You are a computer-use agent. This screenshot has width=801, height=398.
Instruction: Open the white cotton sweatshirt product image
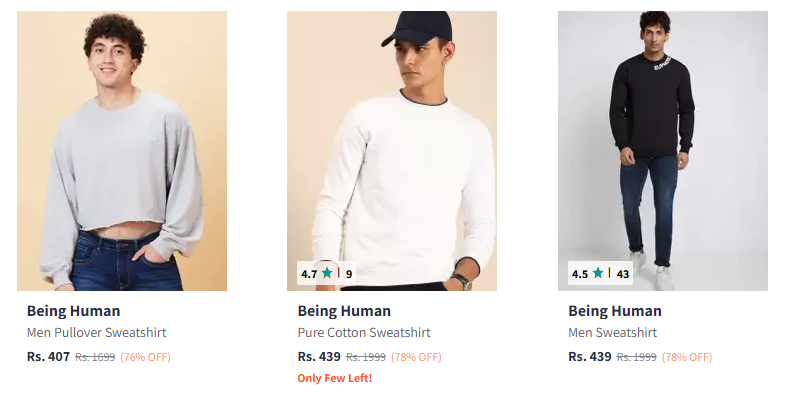[392, 151]
